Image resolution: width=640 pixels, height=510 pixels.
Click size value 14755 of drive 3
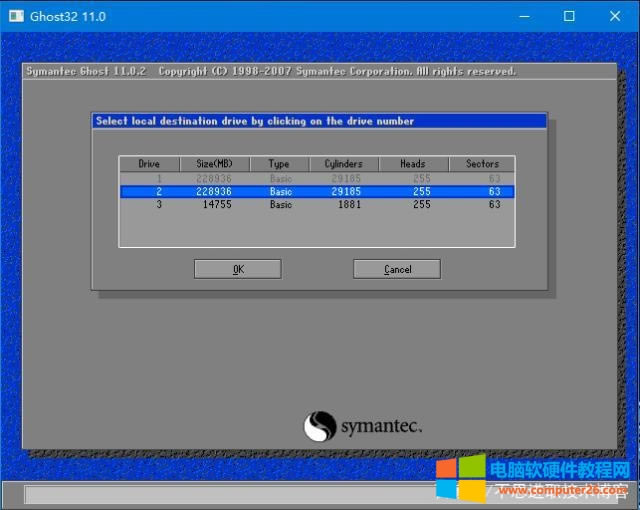click(x=217, y=204)
